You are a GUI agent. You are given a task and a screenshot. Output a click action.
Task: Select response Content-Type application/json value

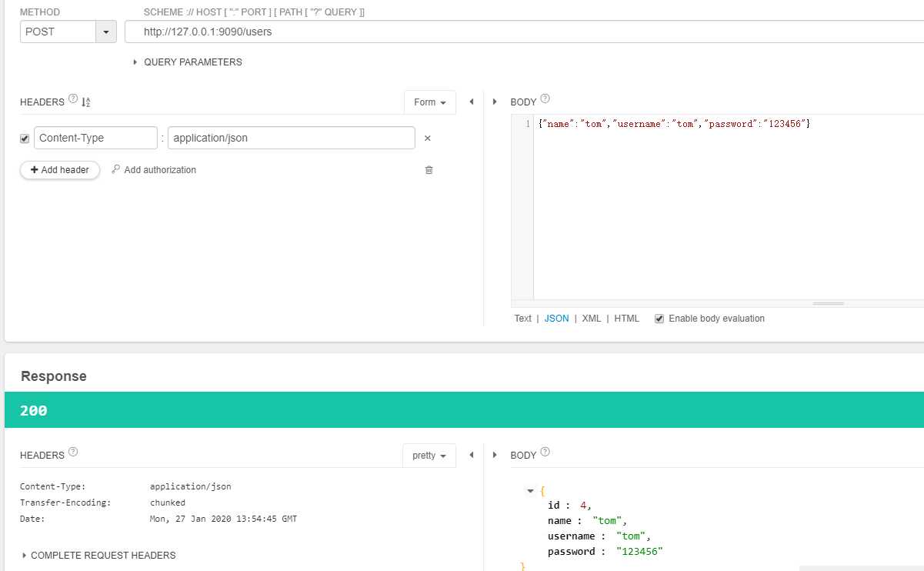(190, 486)
